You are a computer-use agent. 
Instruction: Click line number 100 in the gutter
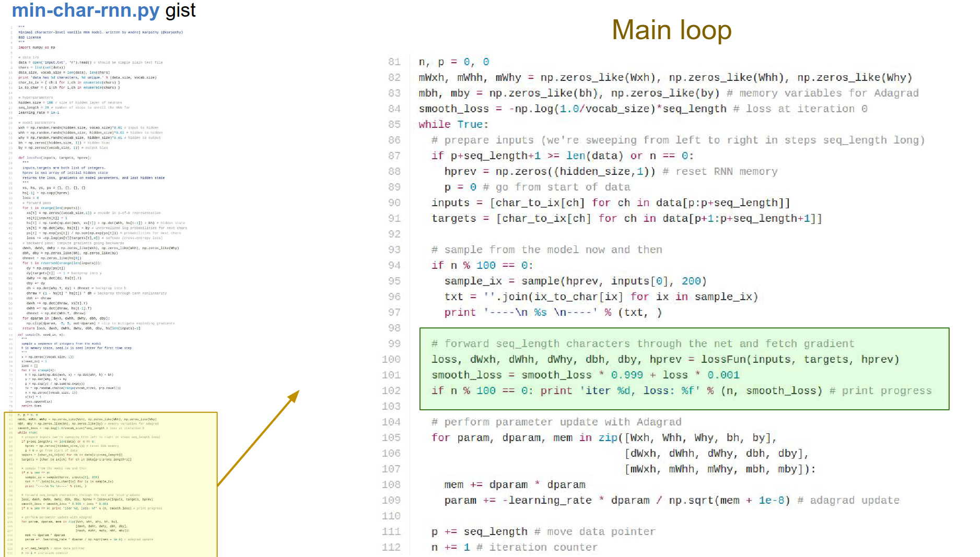pyautogui.click(x=391, y=360)
